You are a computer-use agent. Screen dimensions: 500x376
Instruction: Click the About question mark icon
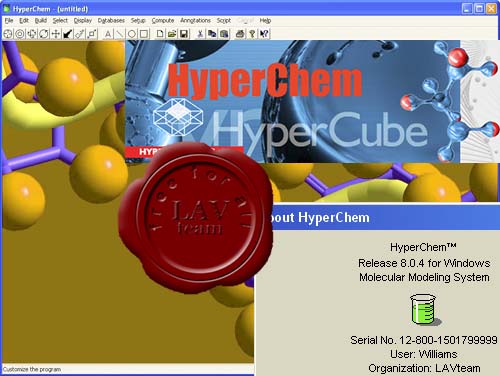(252, 34)
